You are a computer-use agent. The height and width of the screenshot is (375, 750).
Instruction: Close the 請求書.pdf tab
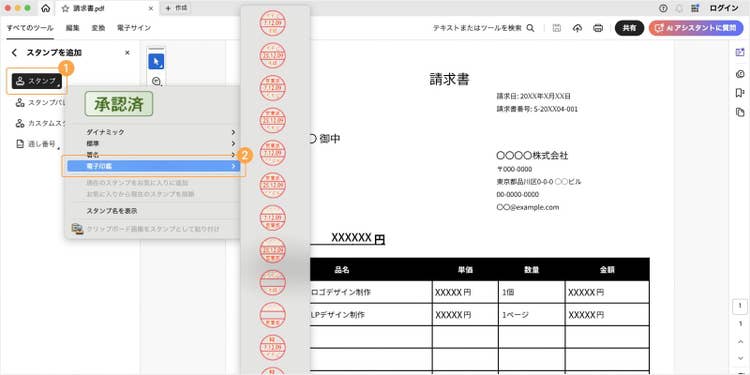click(151, 9)
